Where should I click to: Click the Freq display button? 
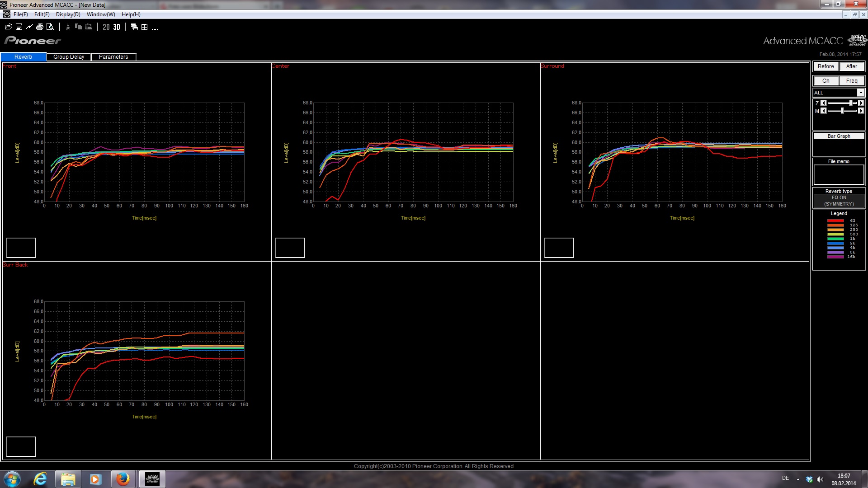(x=852, y=81)
